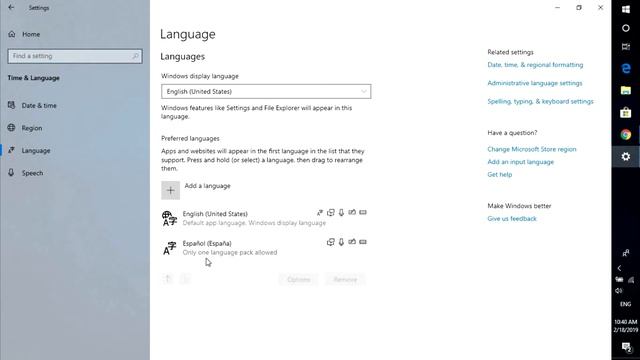
Task: Go back with the Settings back arrow
Action: [x=11, y=7]
